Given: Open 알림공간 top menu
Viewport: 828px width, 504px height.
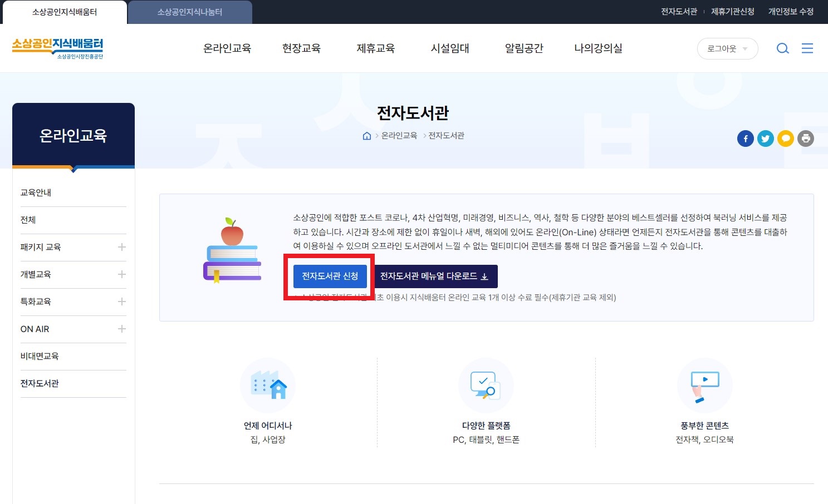Looking at the screenshot, I should [524, 48].
